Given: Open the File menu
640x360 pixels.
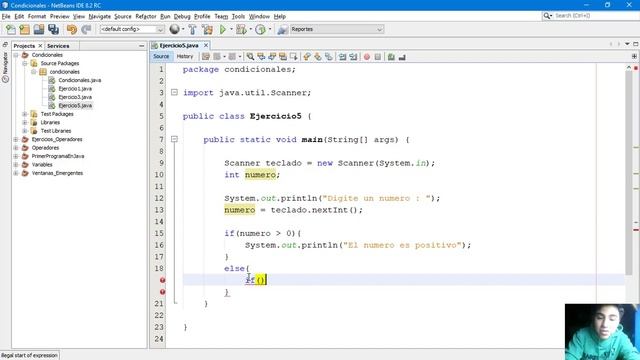Looking at the screenshot, I should coord(6,16).
